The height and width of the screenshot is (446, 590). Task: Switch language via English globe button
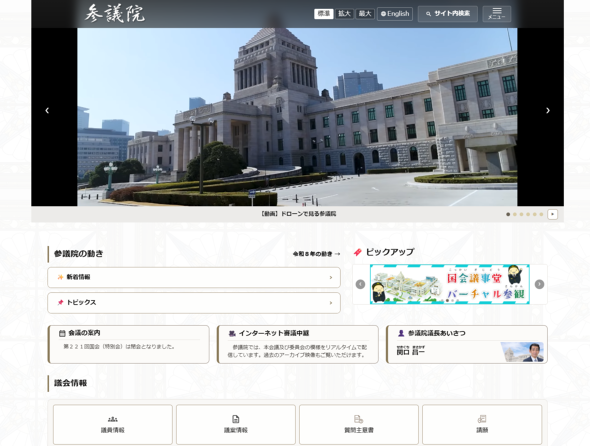pos(395,14)
